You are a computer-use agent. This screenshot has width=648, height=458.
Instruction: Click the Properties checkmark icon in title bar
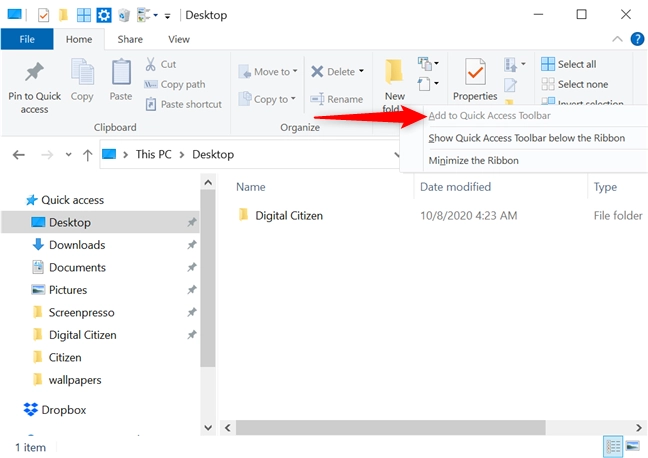pos(43,15)
